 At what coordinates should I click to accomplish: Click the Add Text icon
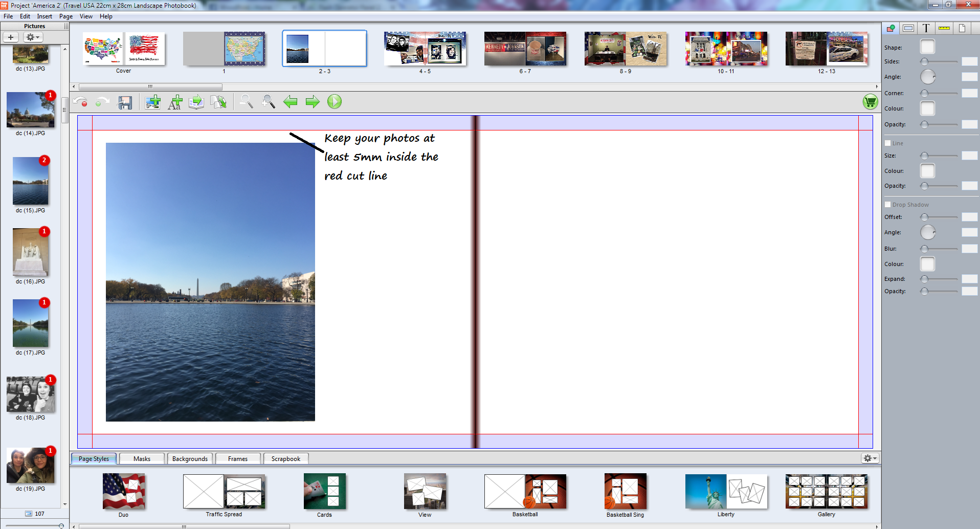point(175,102)
